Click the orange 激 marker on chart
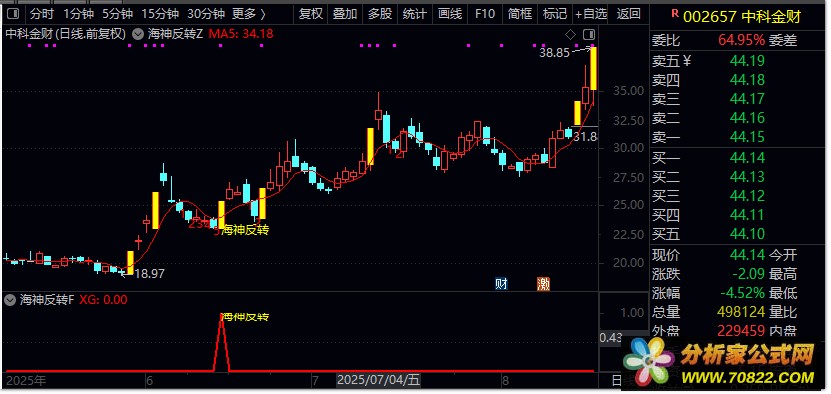831x394 pixels. (543, 284)
